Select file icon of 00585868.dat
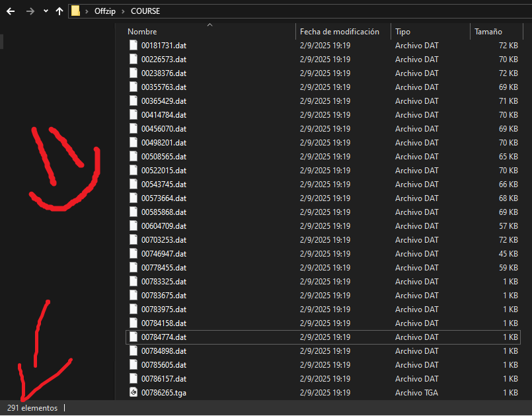532x416 pixels. click(133, 212)
